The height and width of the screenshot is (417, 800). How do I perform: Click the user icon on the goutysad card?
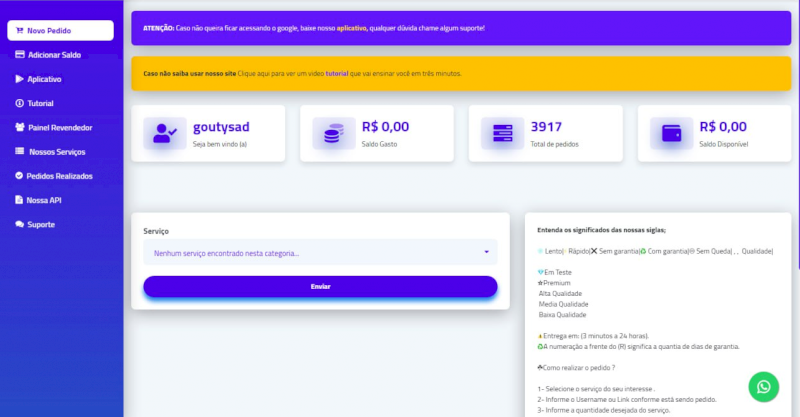coord(165,133)
